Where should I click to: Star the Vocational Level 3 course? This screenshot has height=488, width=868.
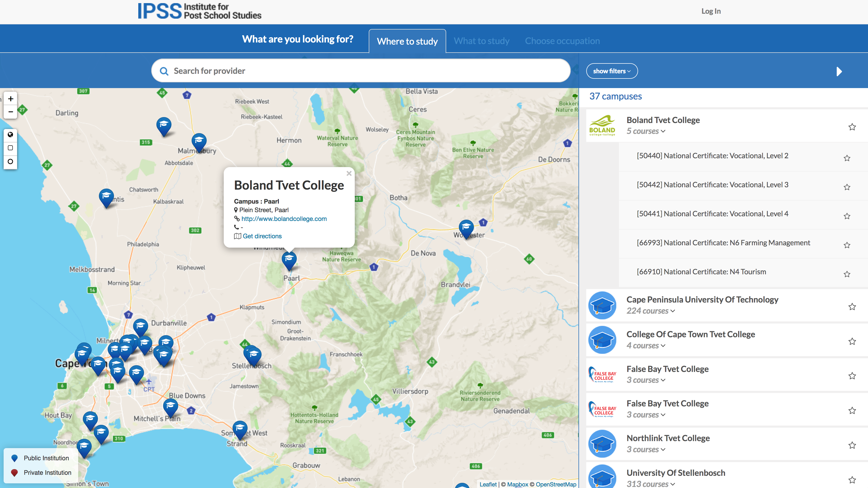pyautogui.click(x=847, y=187)
